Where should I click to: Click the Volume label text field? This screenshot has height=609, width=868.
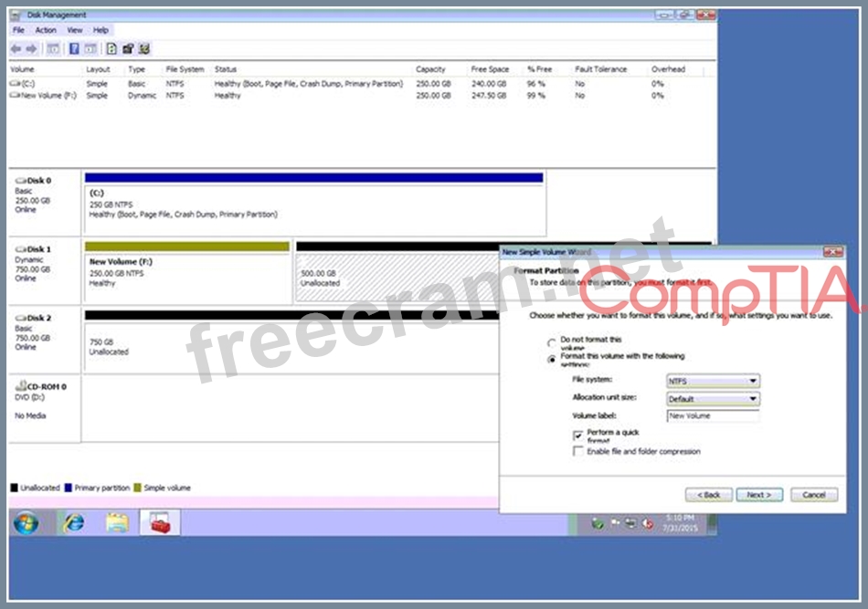(x=713, y=415)
